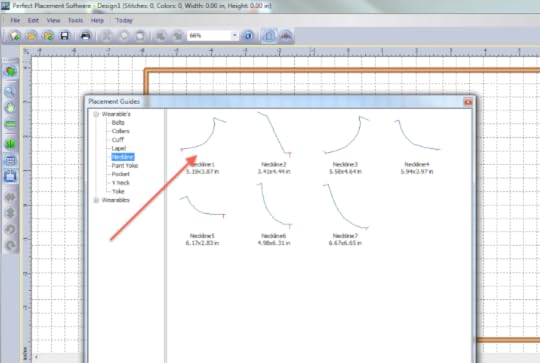The width and height of the screenshot is (540, 363).
Task: Open the File menu
Action: pyautogui.click(x=15, y=20)
